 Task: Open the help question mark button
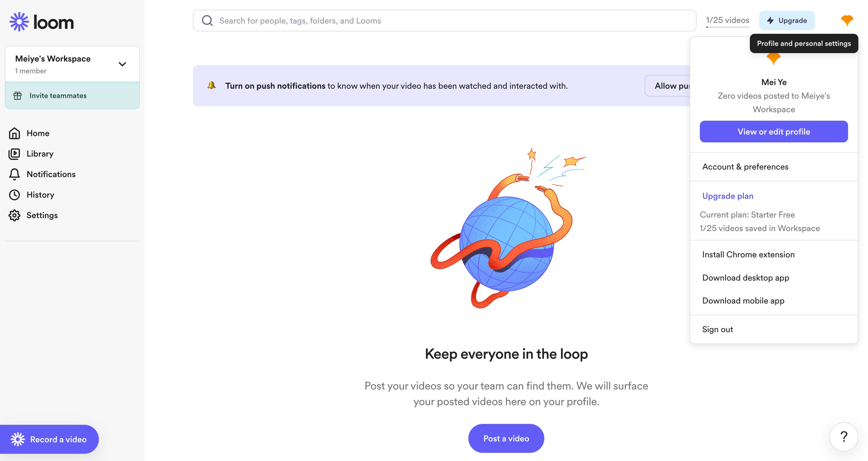(x=844, y=437)
